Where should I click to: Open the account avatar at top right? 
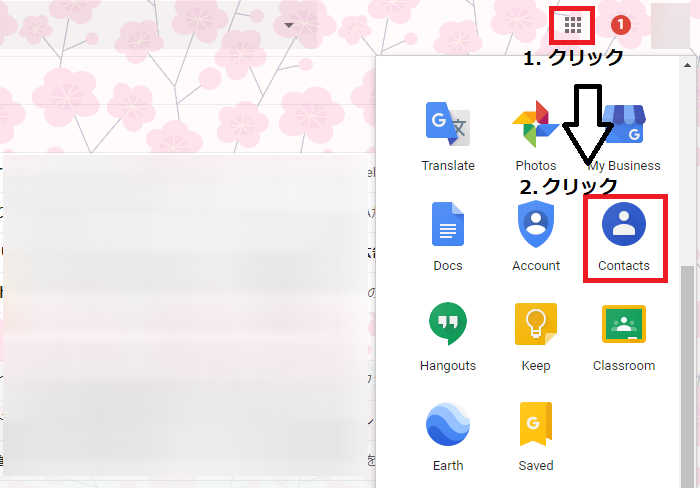coord(671,25)
